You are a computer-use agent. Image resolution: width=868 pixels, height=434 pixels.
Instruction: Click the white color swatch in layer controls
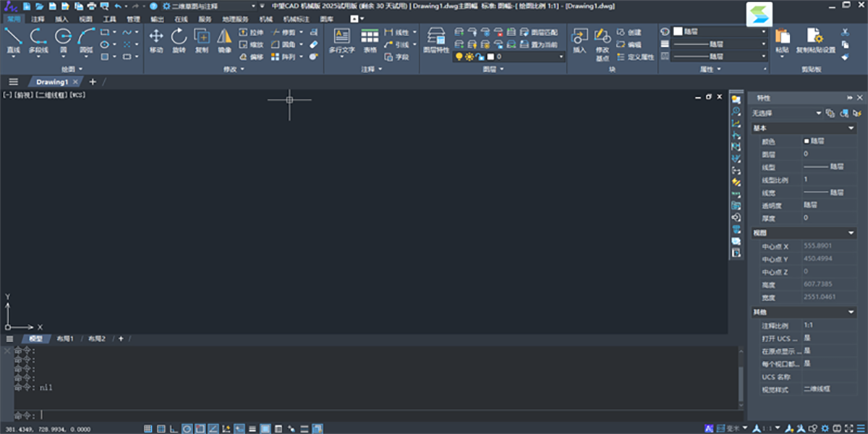pyautogui.click(x=489, y=56)
